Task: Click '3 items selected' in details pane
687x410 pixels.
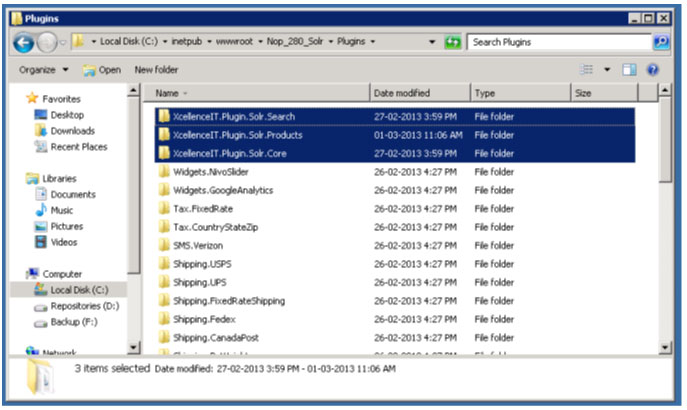Action: (112, 368)
